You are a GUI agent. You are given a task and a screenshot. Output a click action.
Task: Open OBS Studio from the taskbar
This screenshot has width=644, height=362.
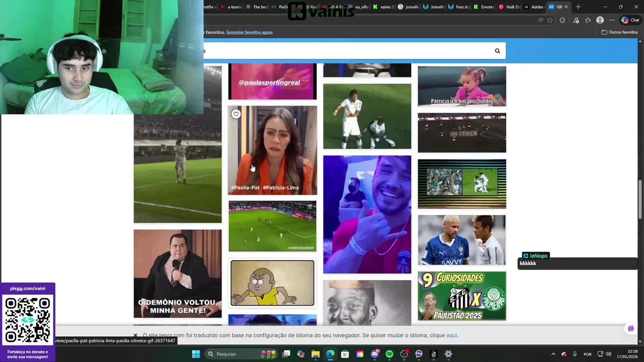[404, 354]
